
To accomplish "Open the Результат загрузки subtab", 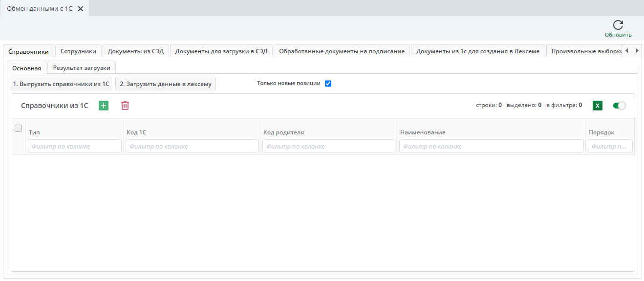I will coord(82,68).
